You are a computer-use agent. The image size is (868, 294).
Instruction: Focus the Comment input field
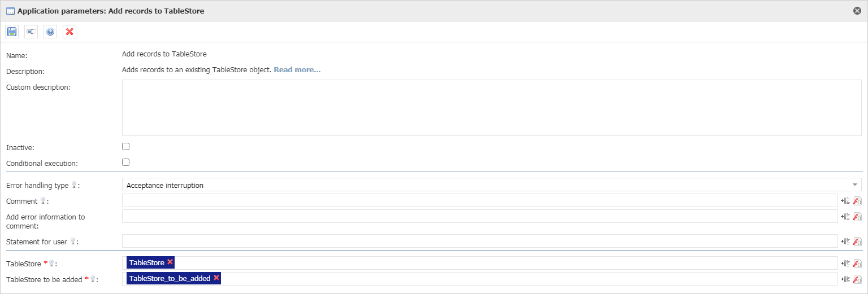(x=480, y=200)
